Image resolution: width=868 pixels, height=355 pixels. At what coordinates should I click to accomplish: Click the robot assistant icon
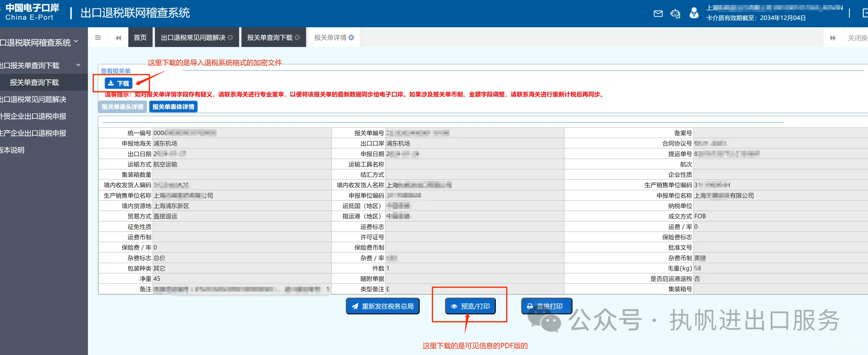(675, 14)
